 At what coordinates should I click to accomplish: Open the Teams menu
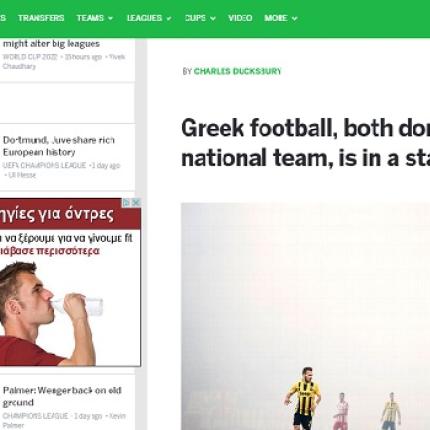coord(94,18)
